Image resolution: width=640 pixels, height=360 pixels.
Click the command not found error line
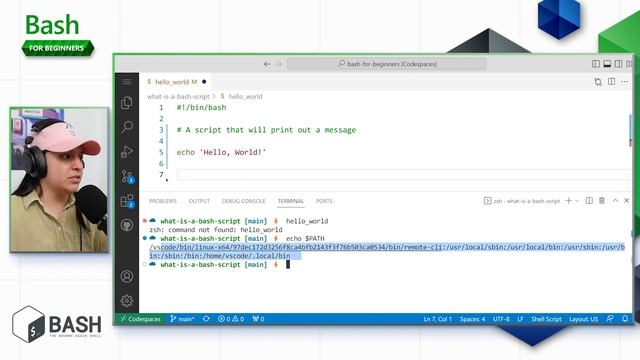point(216,230)
